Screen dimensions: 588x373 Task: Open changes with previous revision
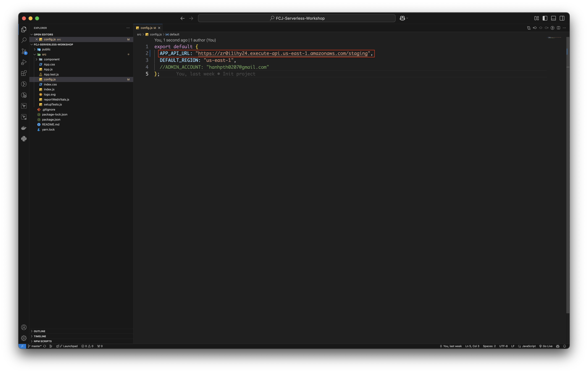click(x=535, y=28)
